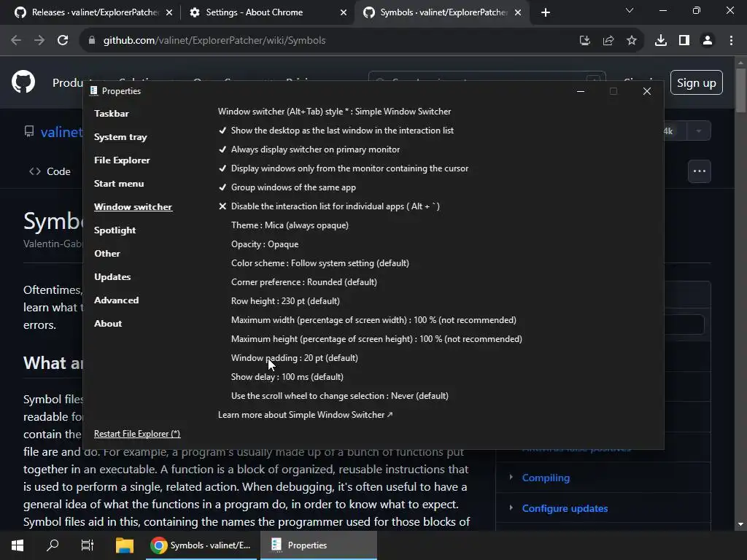Open the Code tab on GitHub
This screenshot has width=747, height=560.
(x=50, y=171)
